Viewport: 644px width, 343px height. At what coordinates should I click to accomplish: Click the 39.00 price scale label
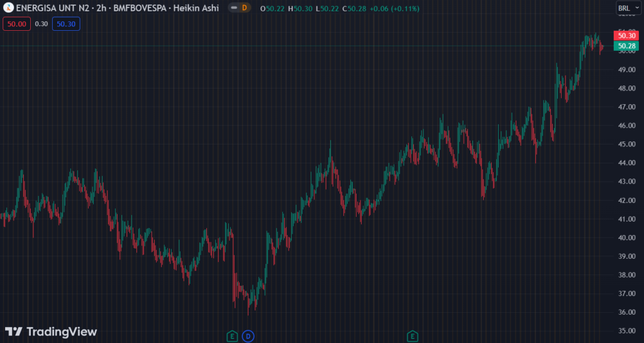pos(627,256)
